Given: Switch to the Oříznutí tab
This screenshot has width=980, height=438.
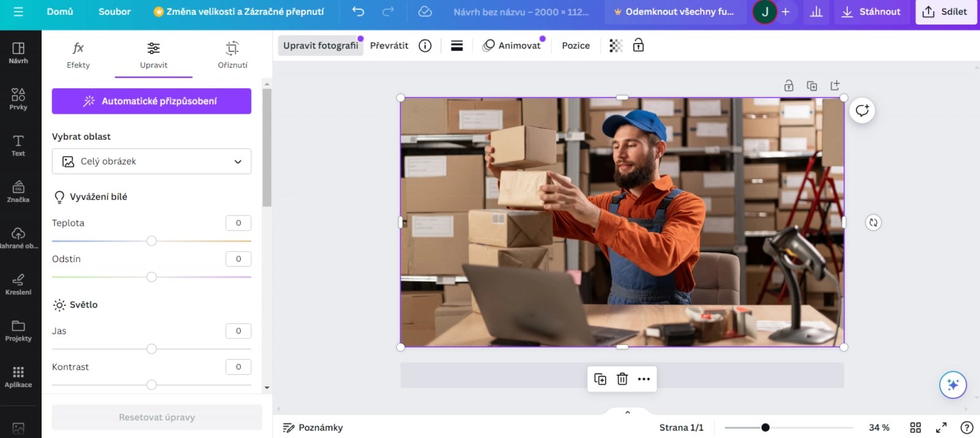Looking at the screenshot, I should (x=233, y=56).
